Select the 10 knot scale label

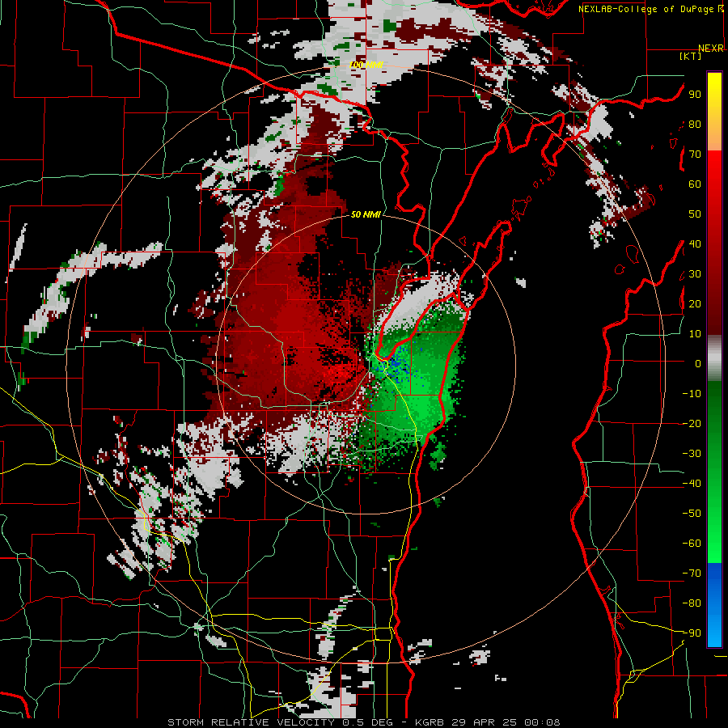[x=695, y=334]
